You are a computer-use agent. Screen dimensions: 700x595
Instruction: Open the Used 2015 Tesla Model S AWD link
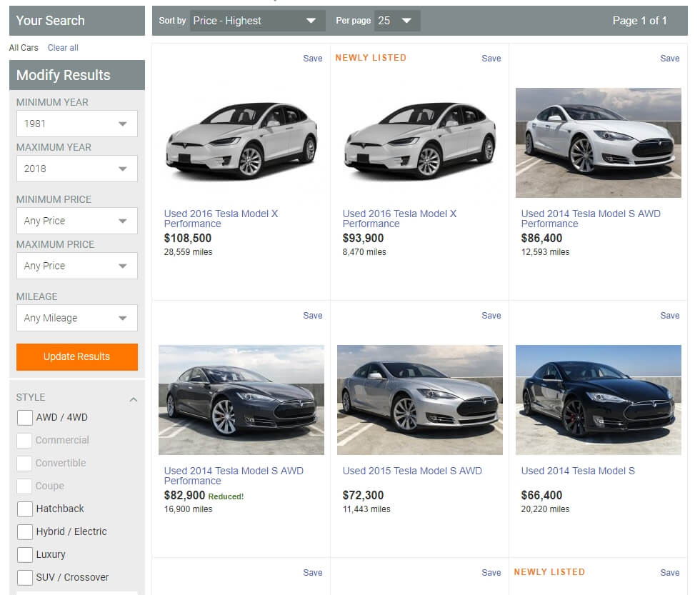pos(412,471)
